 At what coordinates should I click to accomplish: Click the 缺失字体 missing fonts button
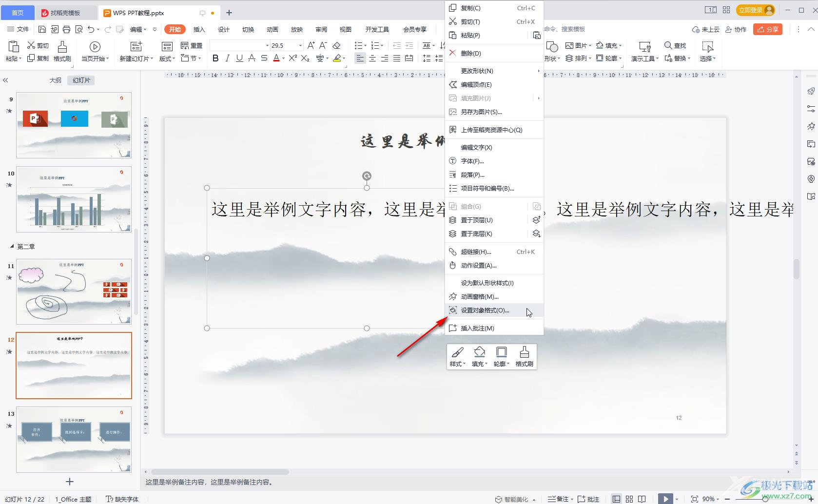point(122,499)
